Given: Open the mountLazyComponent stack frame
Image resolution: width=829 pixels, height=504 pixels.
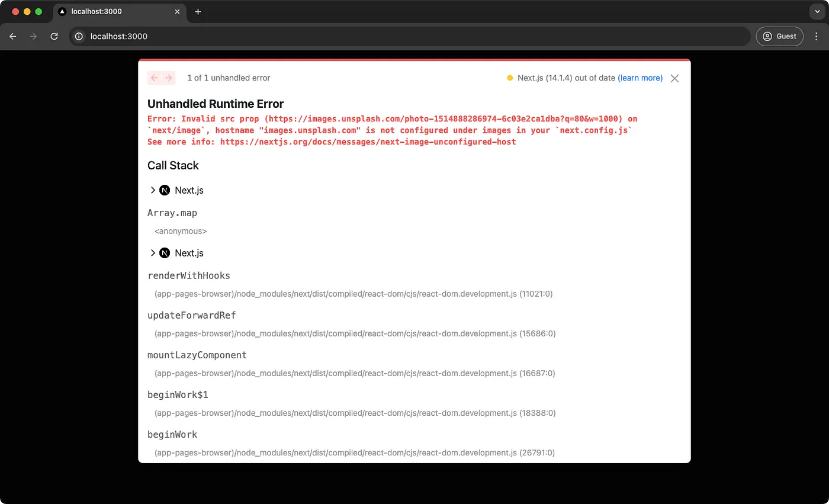Looking at the screenshot, I should coord(197,355).
